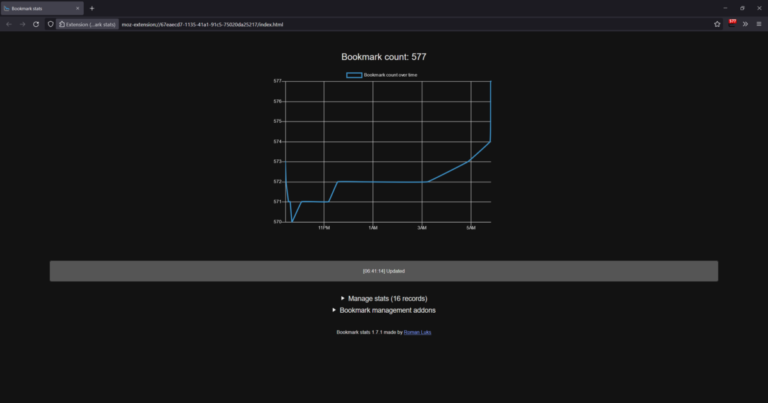
Task: Click the Extension identity label in address bar
Action: pos(87,24)
